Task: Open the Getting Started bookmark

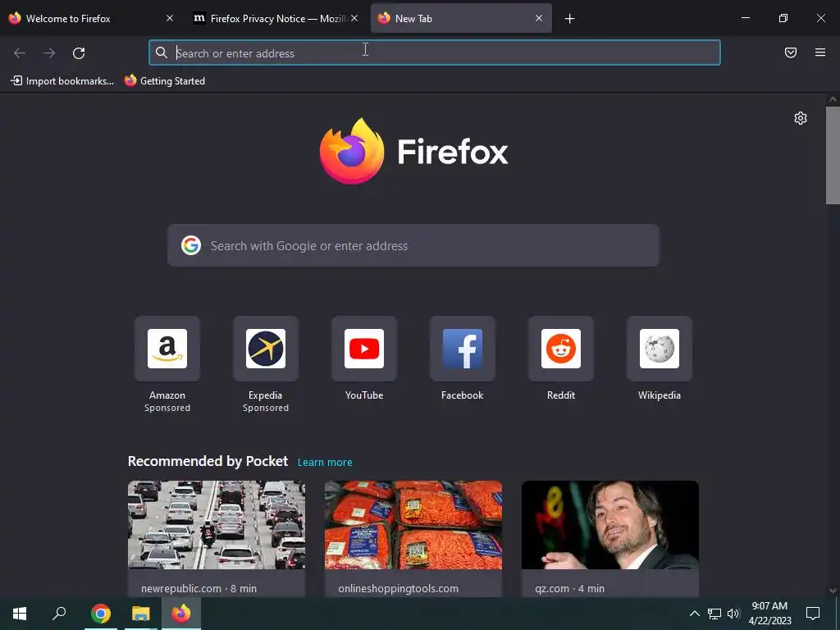Action: click(x=165, y=81)
